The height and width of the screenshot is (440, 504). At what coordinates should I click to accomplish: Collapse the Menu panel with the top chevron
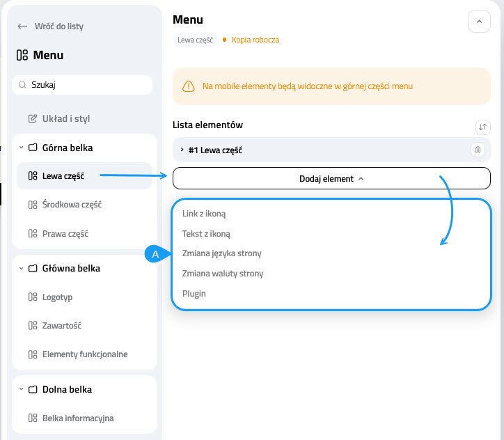pos(478,22)
